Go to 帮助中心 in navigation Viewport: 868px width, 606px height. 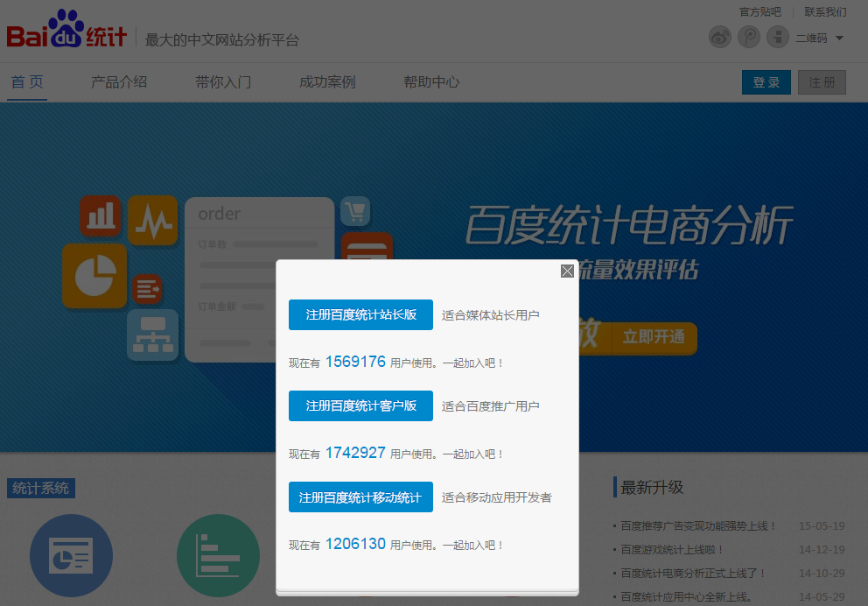tap(431, 82)
